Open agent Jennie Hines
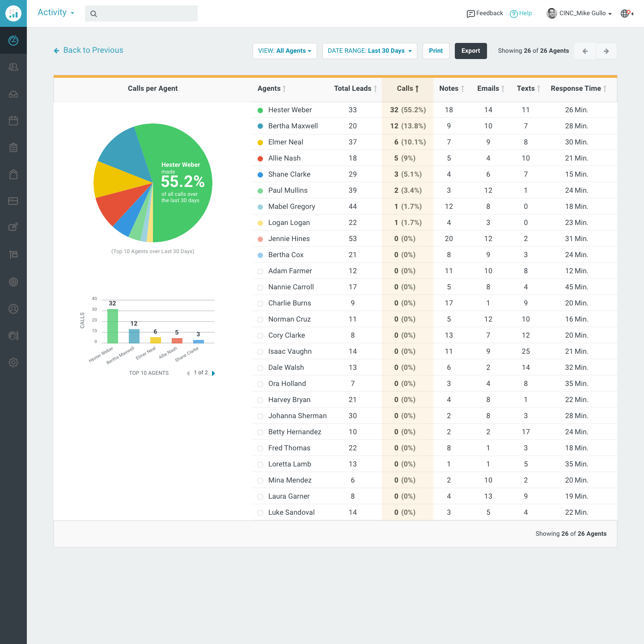This screenshot has width=644, height=644. (289, 239)
